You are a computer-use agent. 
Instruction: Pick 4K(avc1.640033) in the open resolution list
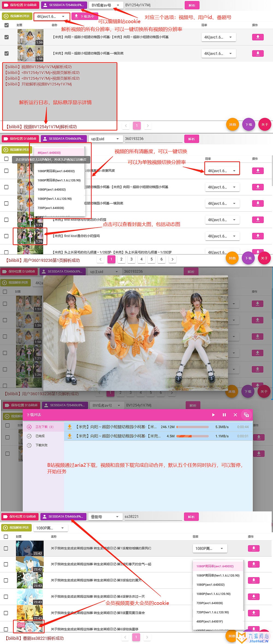click(49, 153)
